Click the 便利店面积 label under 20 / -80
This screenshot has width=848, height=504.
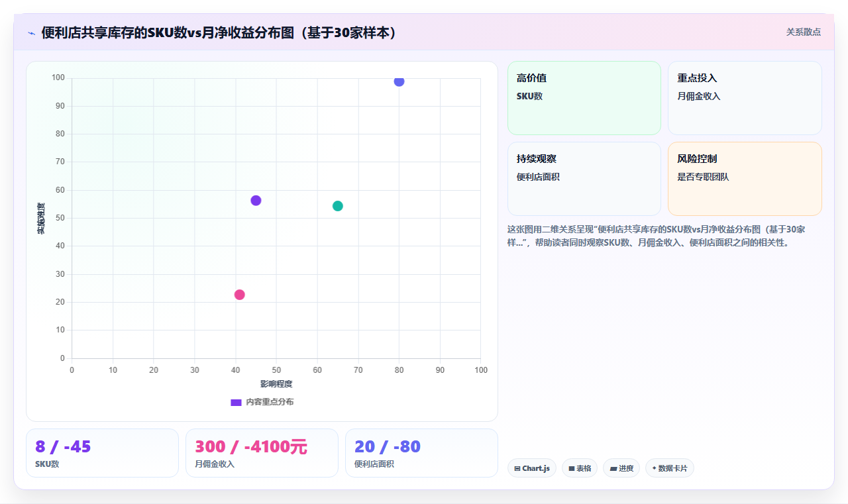click(x=374, y=464)
